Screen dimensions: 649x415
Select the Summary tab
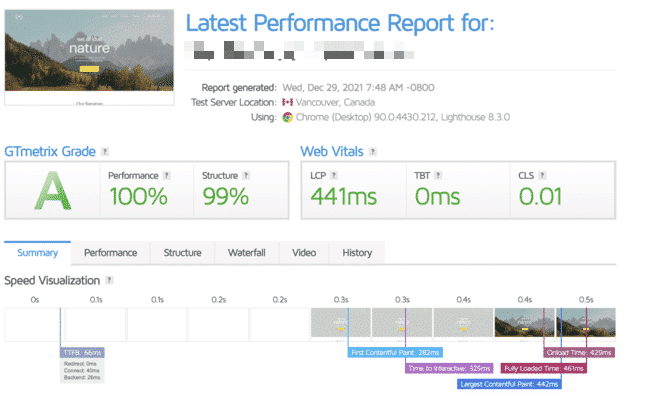38,253
